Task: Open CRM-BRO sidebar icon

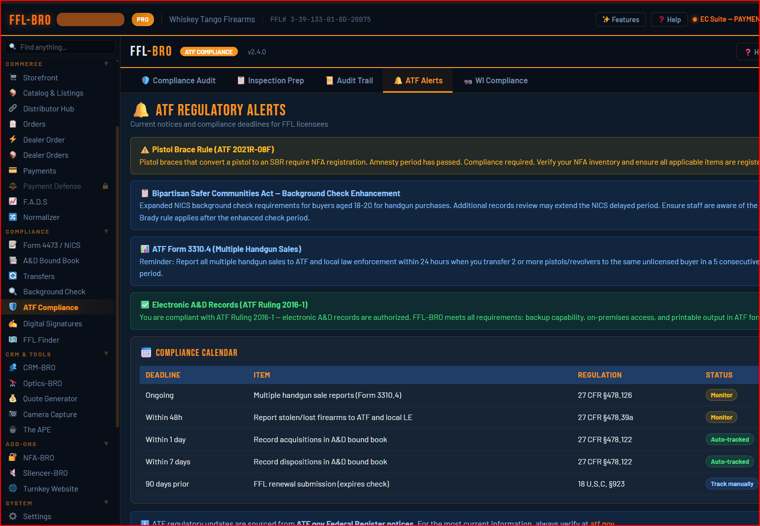Action: pos(13,367)
